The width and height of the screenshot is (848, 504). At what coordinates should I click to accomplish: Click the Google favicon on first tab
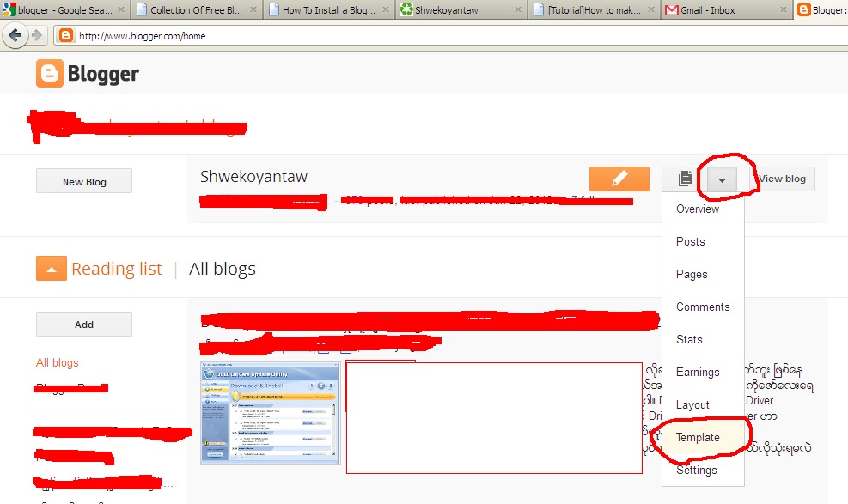click(9, 9)
